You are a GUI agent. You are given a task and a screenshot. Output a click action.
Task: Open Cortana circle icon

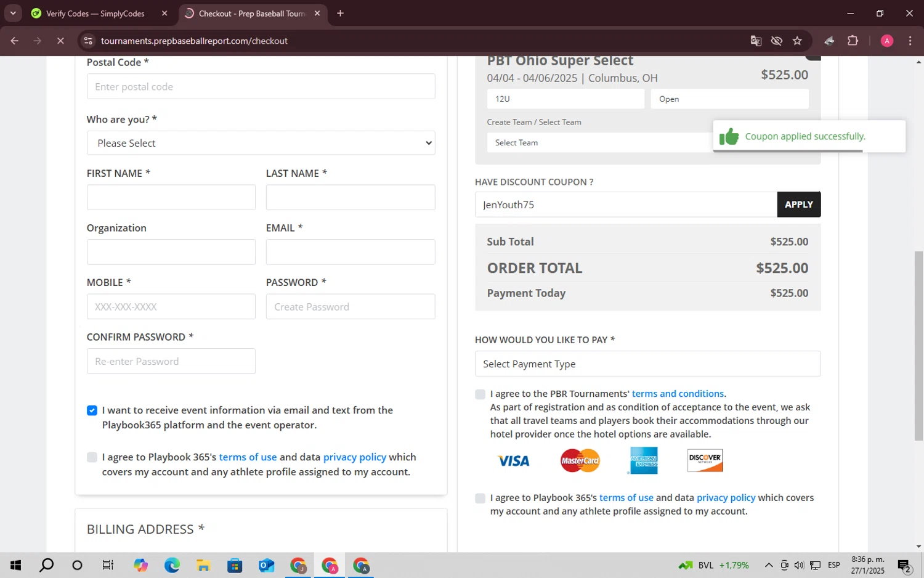point(77,565)
